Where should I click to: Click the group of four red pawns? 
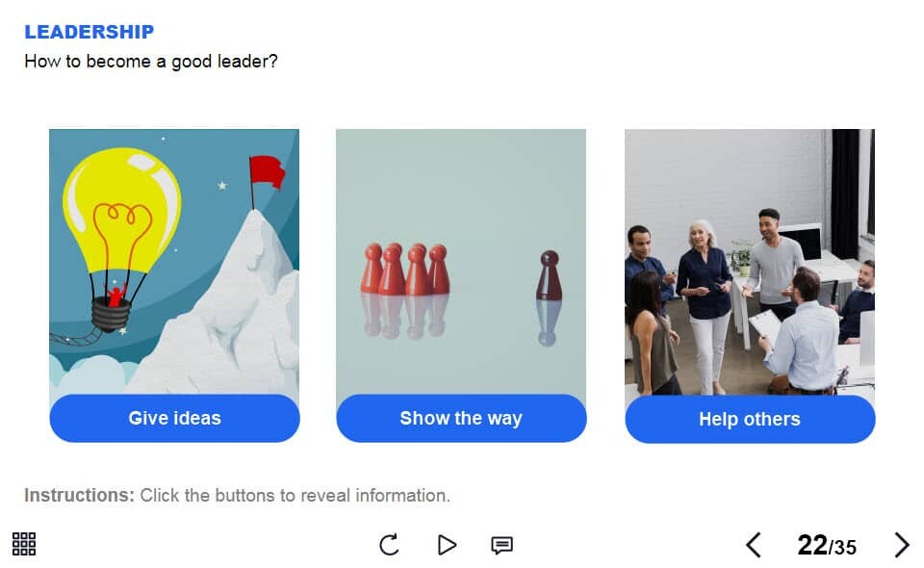(x=405, y=269)
